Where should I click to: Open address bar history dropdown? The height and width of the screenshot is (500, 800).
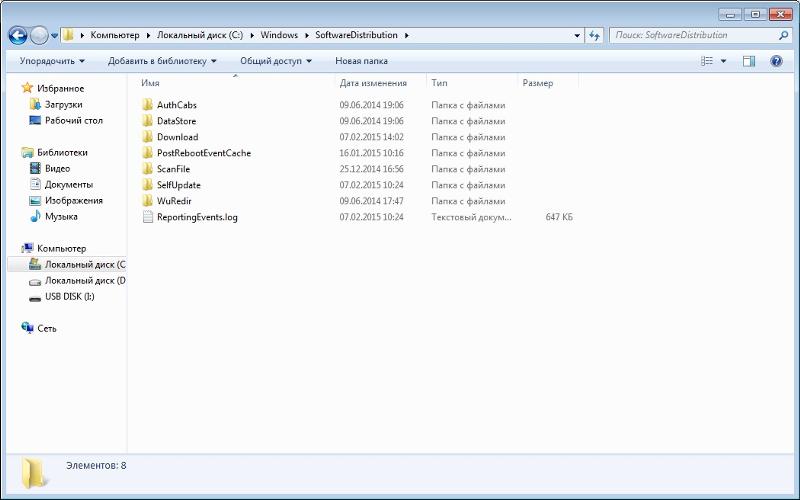577,36
